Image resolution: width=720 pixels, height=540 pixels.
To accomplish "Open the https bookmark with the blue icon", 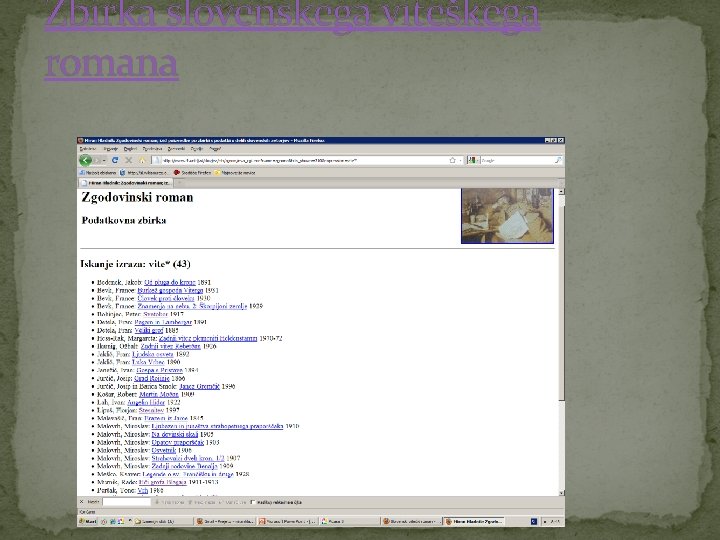I will click(144, 173).
